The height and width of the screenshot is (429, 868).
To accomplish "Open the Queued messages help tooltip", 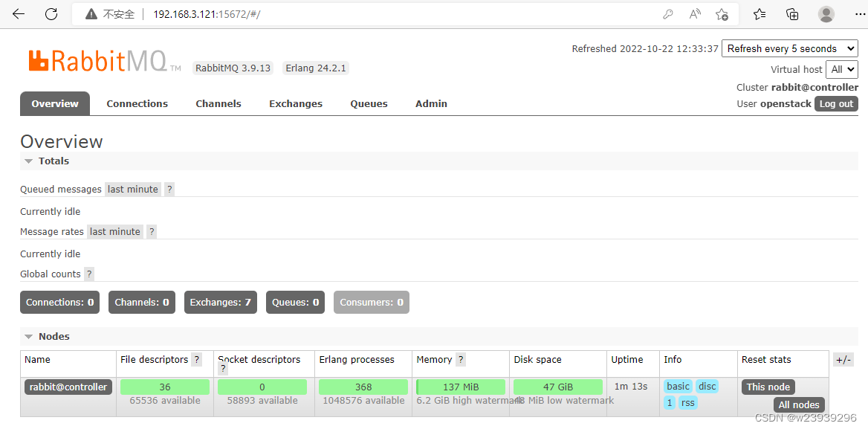I will (169, 189).
